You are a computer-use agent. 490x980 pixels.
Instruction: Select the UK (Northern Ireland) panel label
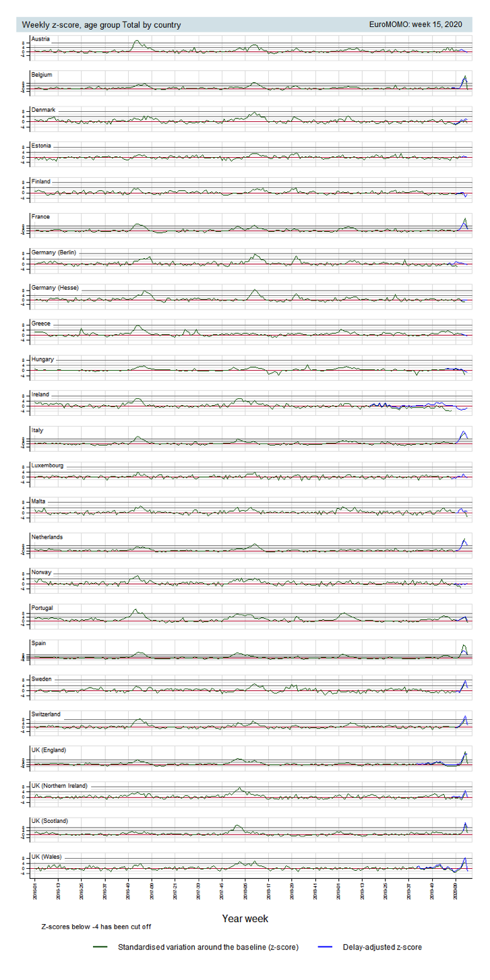pyautogui.click(x=59, y=786)
